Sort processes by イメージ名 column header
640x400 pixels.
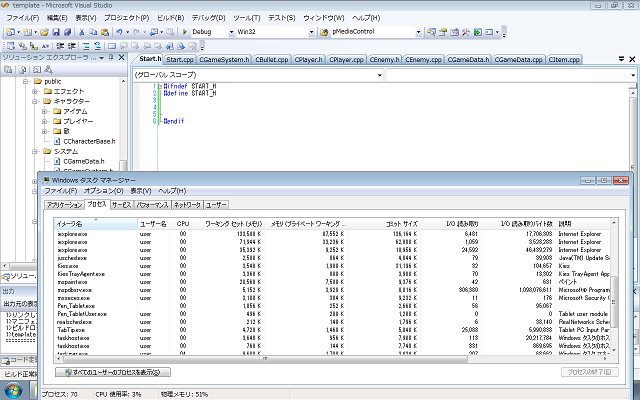pos(70,222)
